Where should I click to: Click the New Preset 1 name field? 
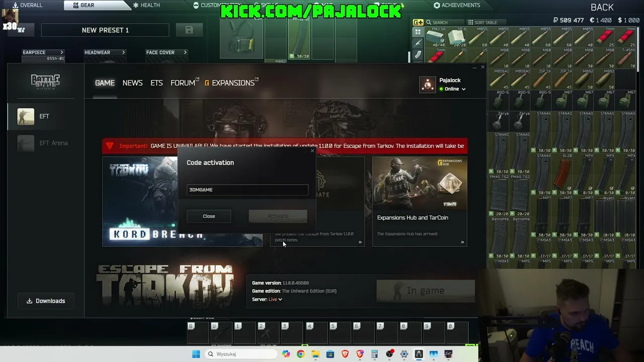105,30
